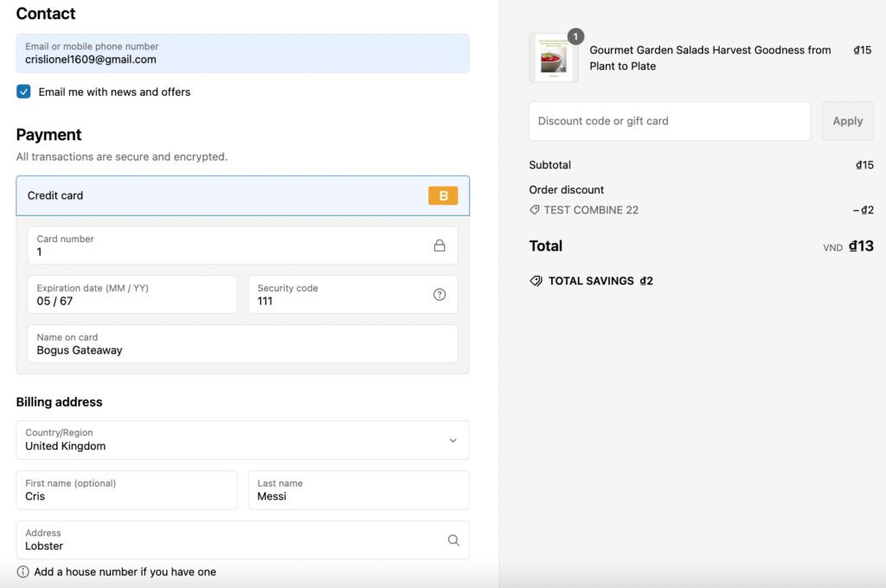Click the Bogus gateway 'B' badge

click(x=443, y=195)
